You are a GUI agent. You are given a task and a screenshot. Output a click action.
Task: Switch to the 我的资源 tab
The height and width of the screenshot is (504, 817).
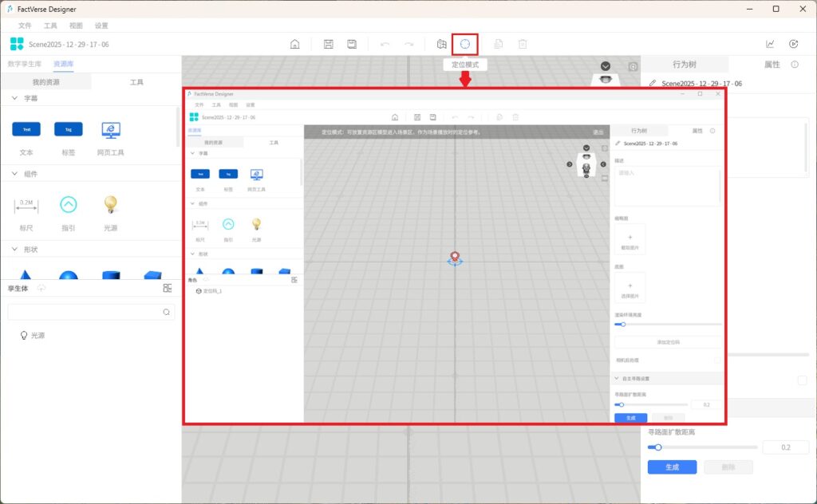(45, 82)
